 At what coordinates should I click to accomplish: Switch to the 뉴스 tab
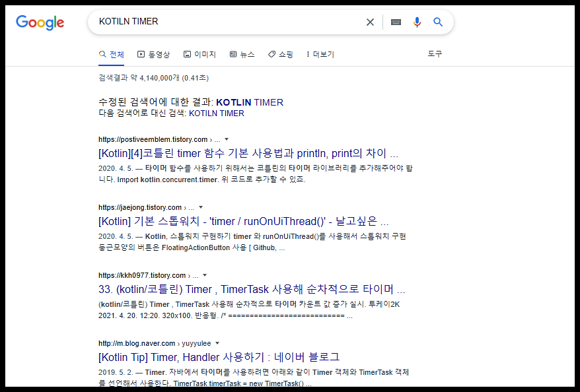pos(242,54)
